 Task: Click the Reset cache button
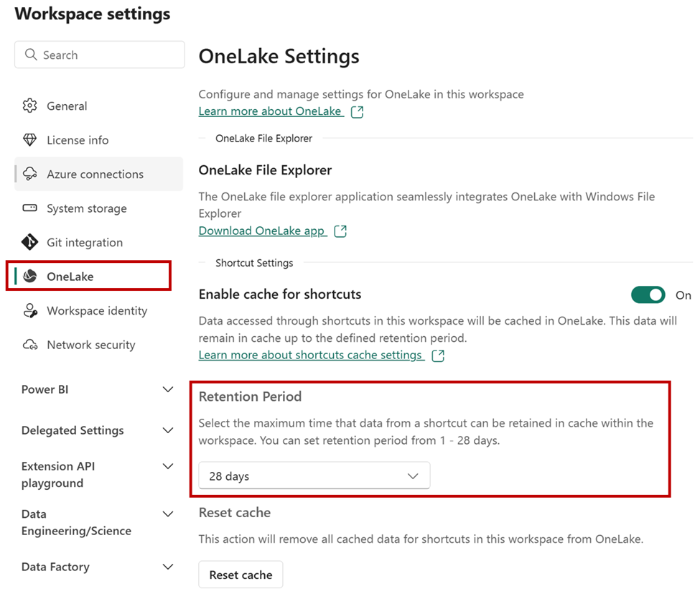tap(241, 575)
